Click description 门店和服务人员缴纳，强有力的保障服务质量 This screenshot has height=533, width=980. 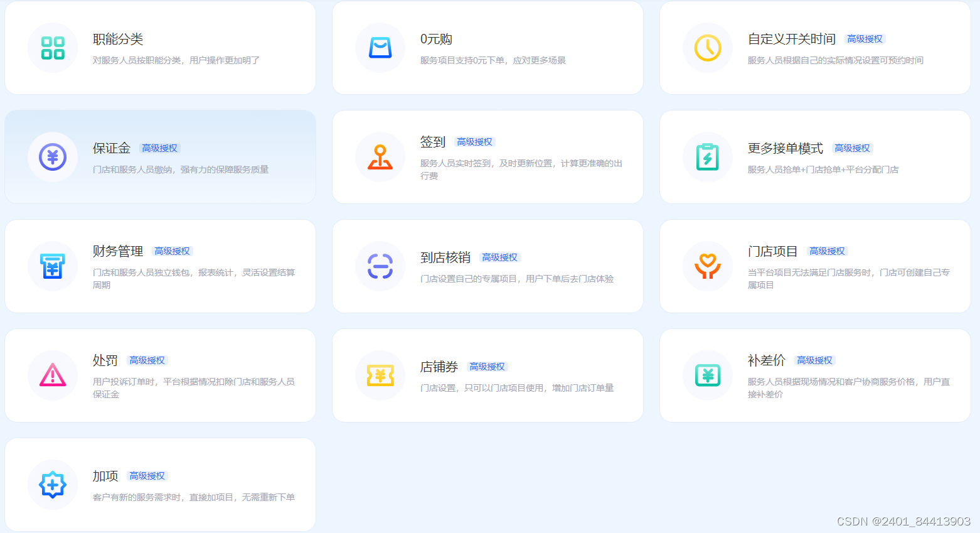(x=181, y=170)
